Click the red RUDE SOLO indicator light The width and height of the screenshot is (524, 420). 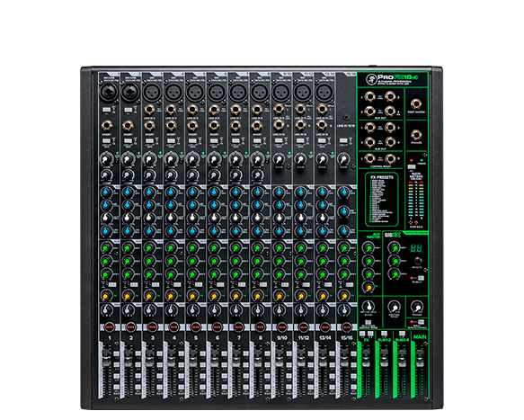point(416,223)
